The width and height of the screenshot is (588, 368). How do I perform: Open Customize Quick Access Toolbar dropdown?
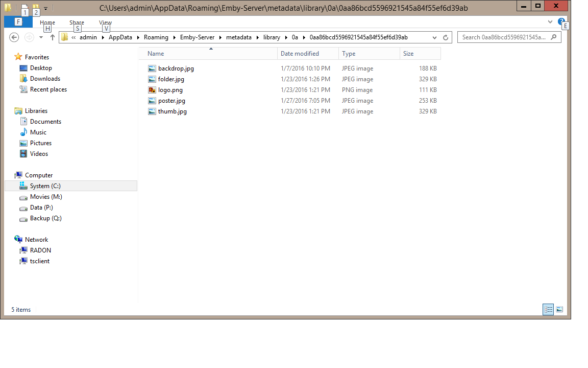45,8
